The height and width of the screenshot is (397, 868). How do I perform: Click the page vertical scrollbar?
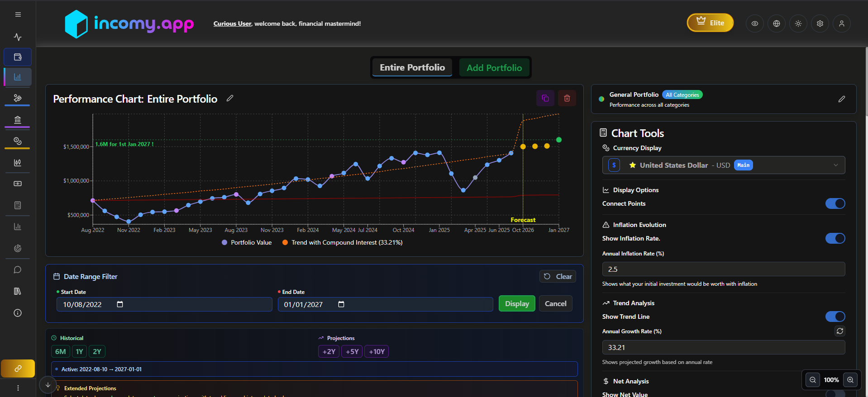(x=866, y=81)
